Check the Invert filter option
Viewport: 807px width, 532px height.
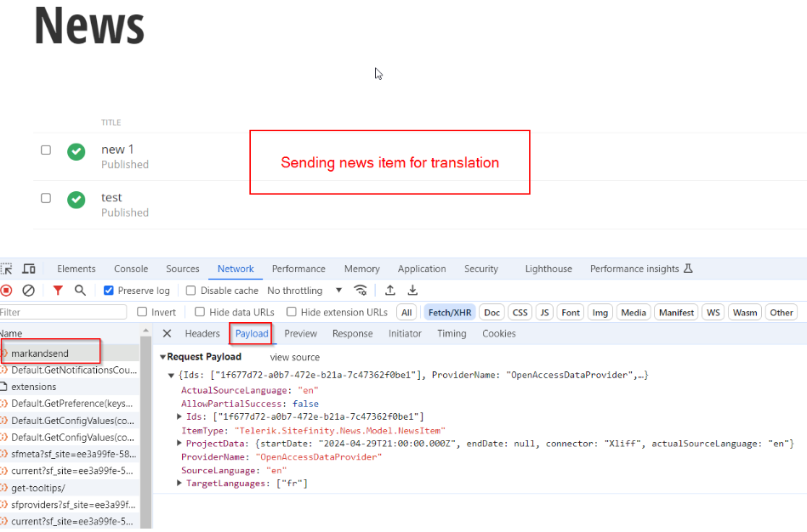point(142,312)
